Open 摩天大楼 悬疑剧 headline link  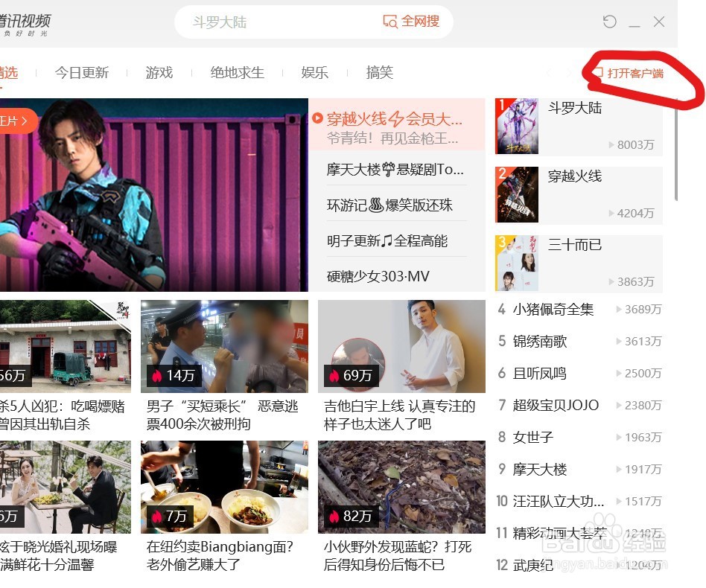(x=395, y=170)
